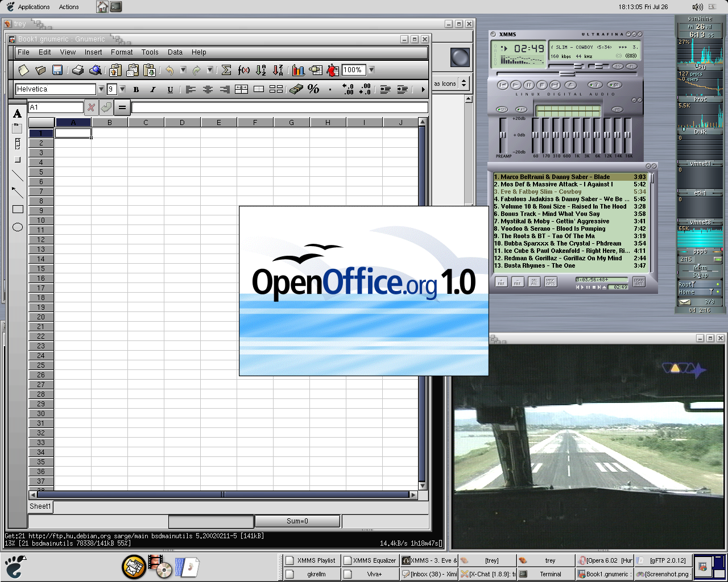Click the Open file folder icon in Gnumeric
The image size is (728, 582).
tap(40, 70)
